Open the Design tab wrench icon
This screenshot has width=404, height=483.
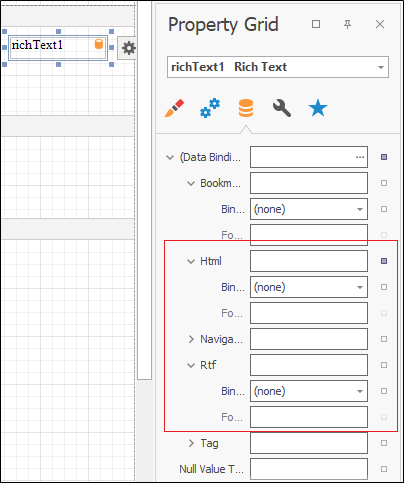click(x=282, y=108)
